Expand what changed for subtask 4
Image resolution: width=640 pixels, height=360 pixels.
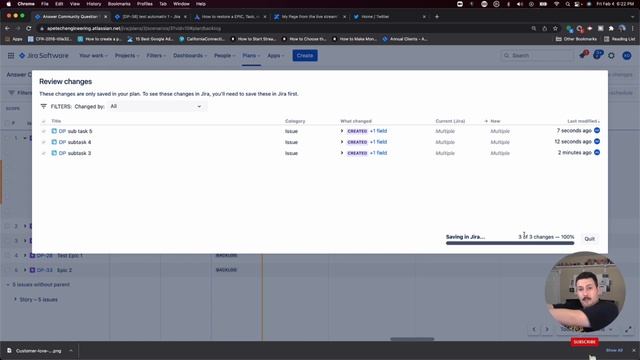(342, 142)
